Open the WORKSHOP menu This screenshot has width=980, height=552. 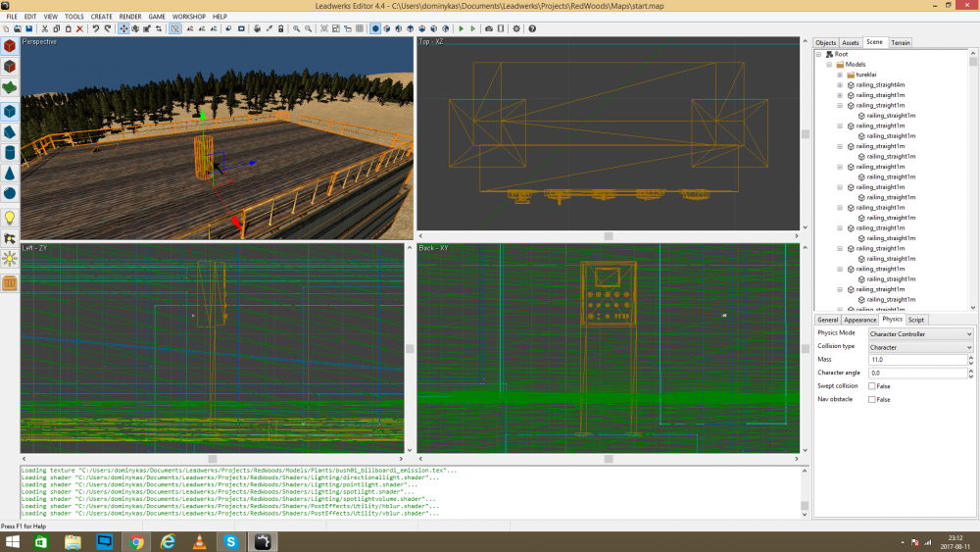point(188,17)
